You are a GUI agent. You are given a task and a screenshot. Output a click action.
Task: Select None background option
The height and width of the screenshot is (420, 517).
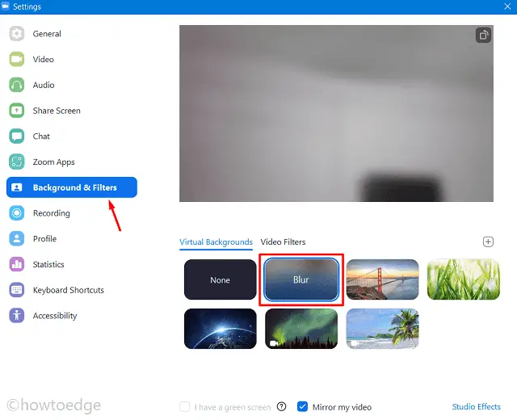221,279
